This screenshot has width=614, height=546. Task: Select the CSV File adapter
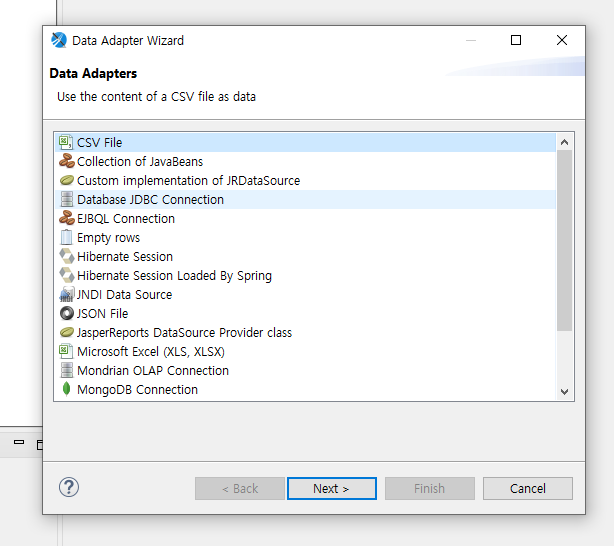[x=305, y=142]
